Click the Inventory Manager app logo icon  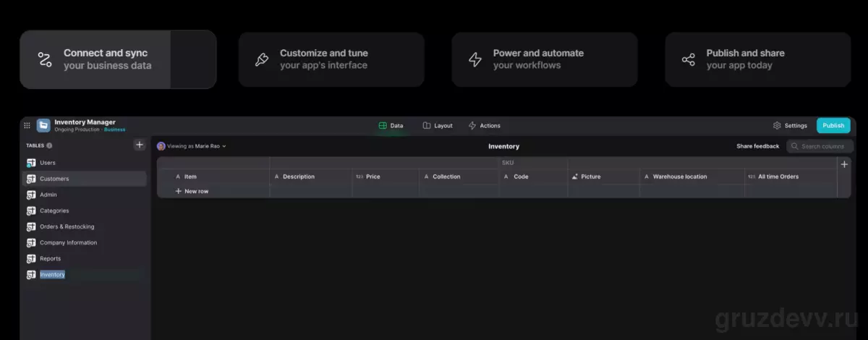(x=43, y=125)
